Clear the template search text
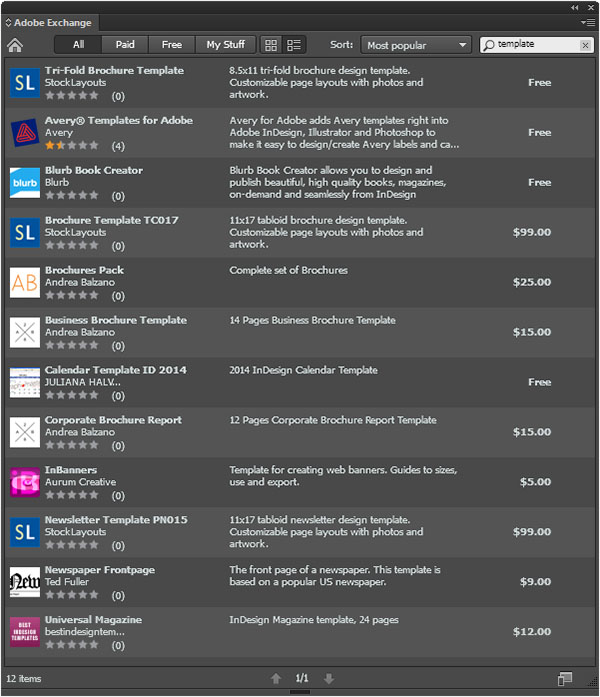The width and height of the screenshot is (600, 697). (585, 45)
